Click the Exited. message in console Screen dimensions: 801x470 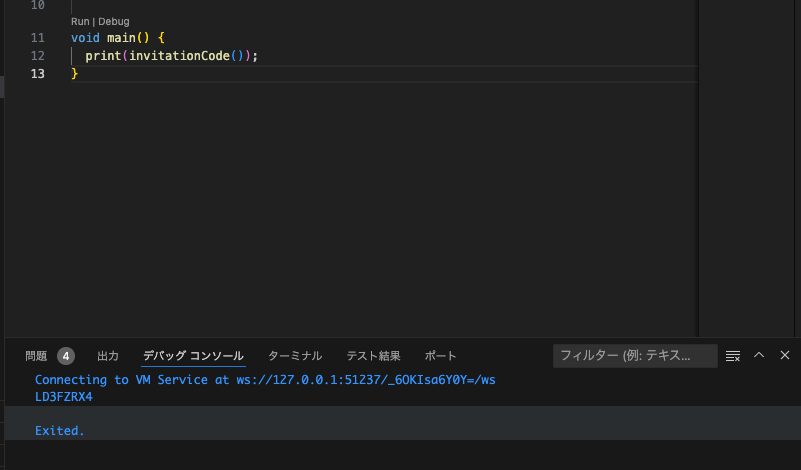pos(60,431)
